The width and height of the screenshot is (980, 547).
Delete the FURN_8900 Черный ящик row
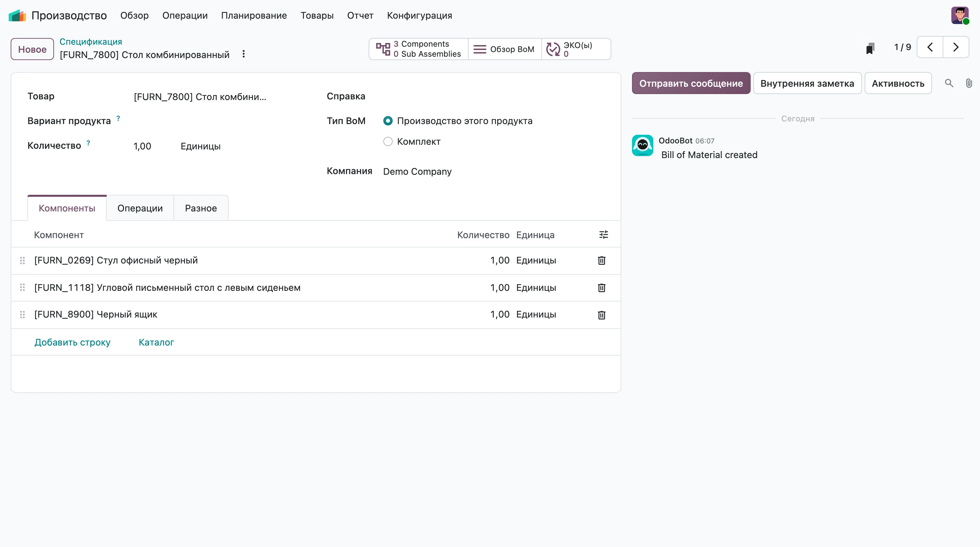601,315
